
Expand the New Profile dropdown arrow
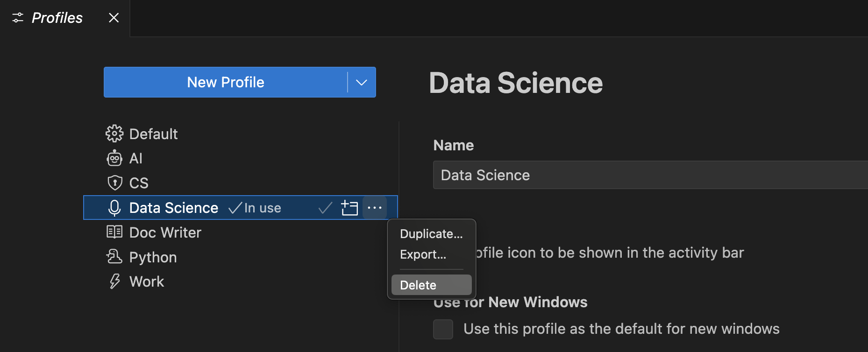tap(362, 83)
